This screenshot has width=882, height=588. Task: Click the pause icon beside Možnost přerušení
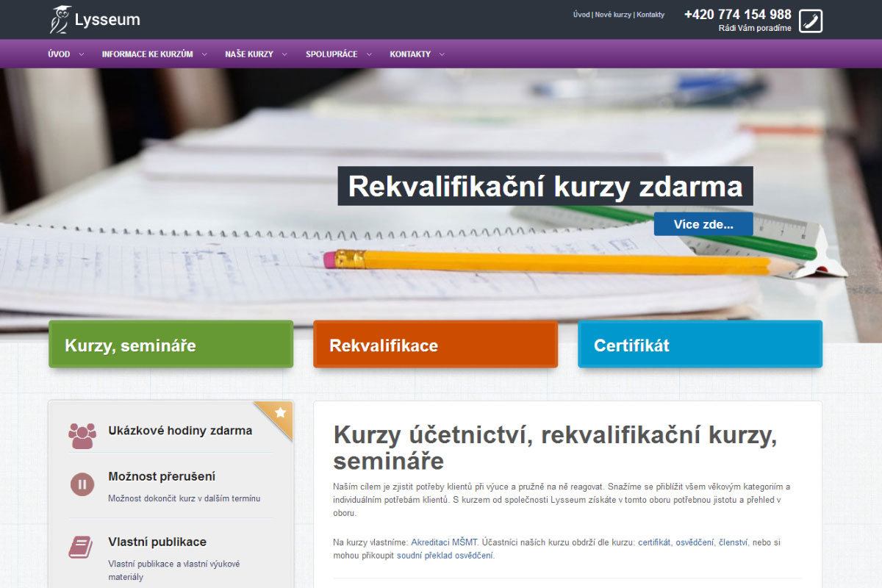point(82,484)
